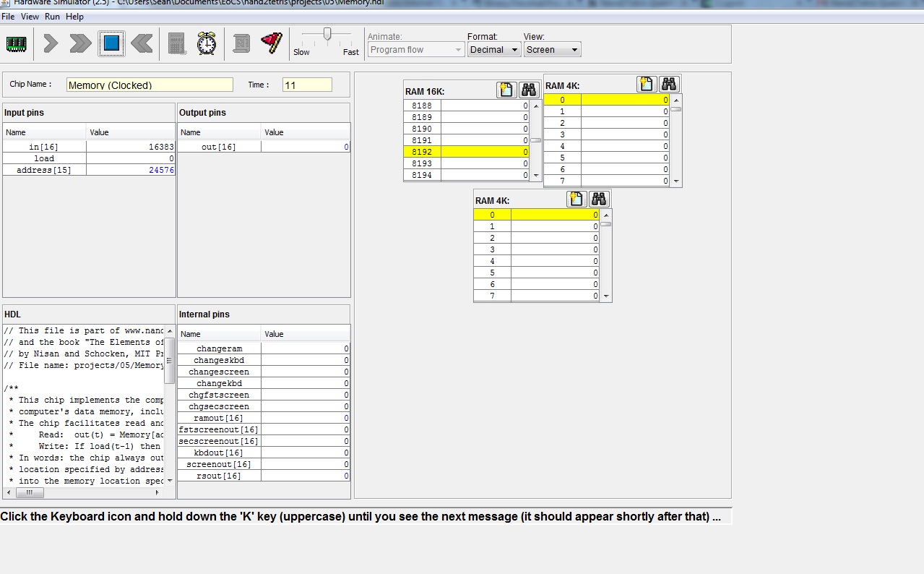Search RAM 16K using the binoculars icon

click(x=529, y=90)
